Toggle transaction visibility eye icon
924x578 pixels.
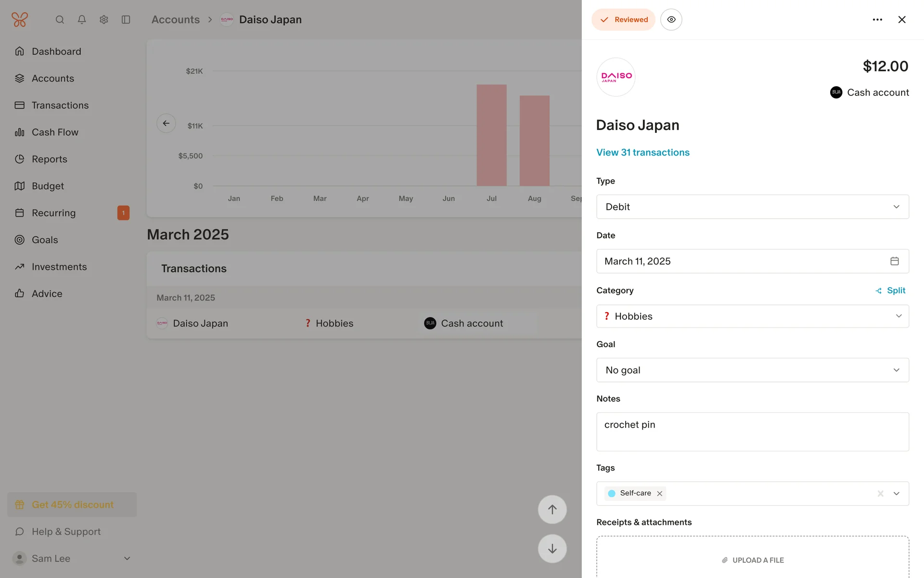(x=671, y=20)
